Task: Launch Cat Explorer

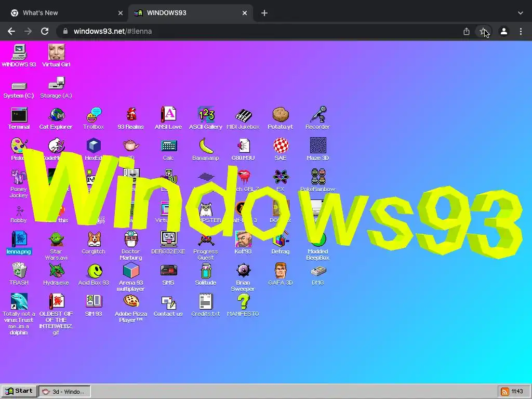Action: pos(56,119)
